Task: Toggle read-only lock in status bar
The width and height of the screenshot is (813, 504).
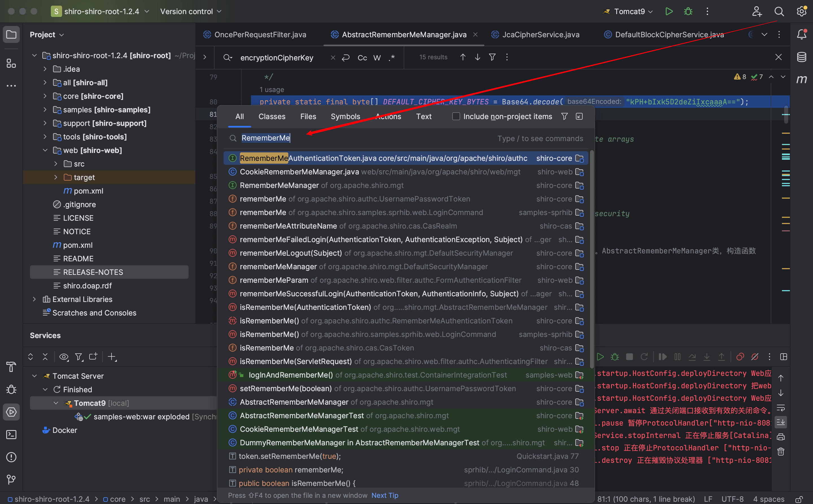Action: coord(799,499)
